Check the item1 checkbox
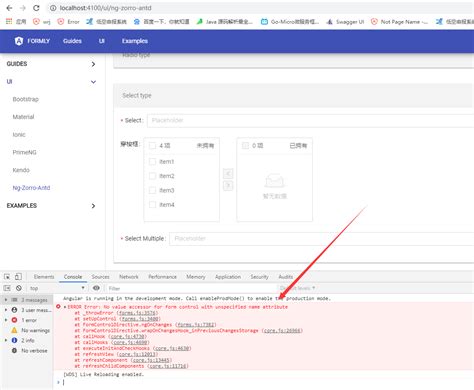This screenshot has height=390, width=474. 152,162
